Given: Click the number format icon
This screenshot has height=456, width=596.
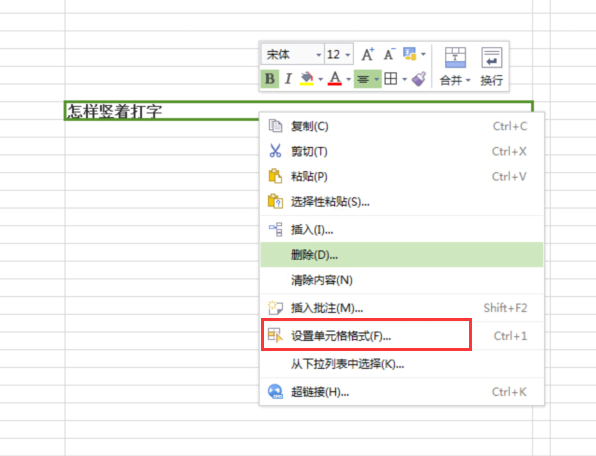Looking at the screenshot, I should [410, 54].
